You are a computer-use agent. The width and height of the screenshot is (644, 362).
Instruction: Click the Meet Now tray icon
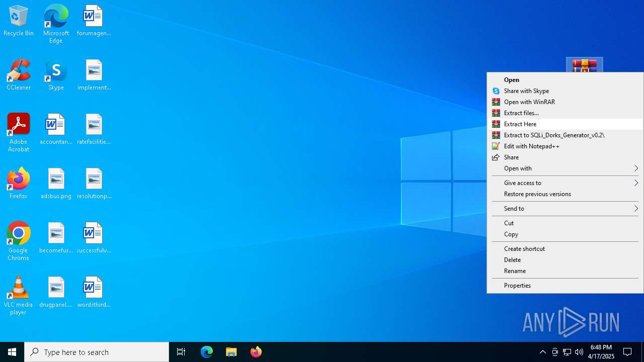555,352
